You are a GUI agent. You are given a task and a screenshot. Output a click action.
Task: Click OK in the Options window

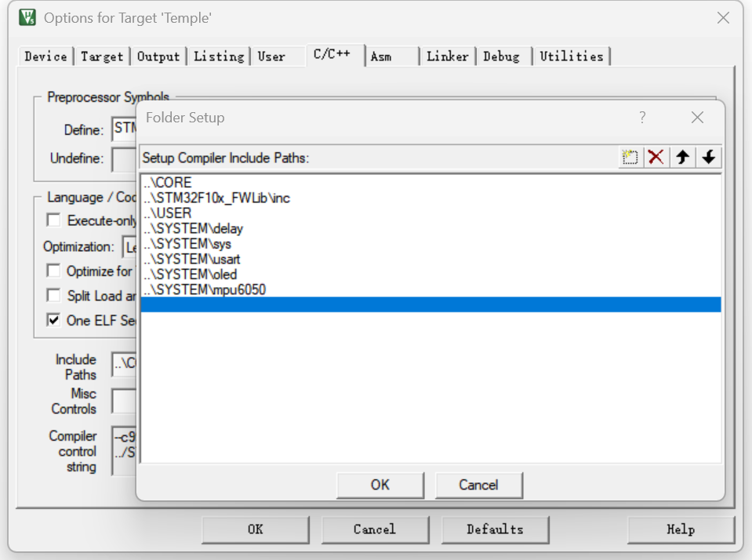(255, 529)
